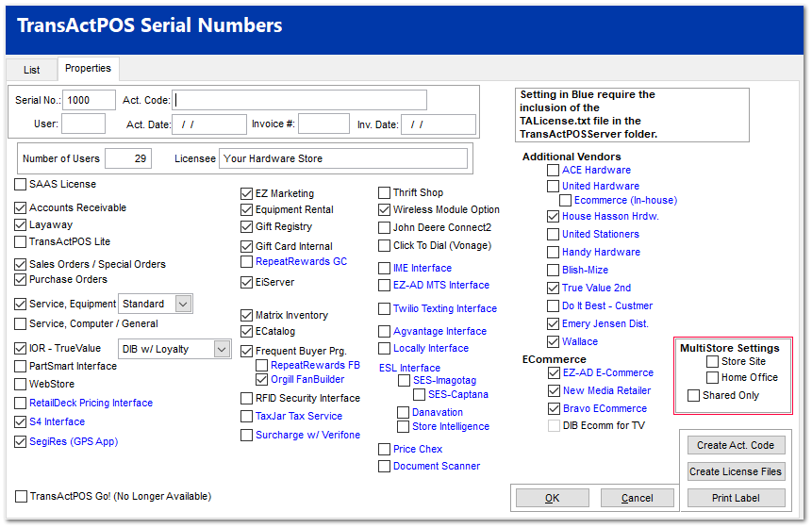Click the Inv. Date field
The height and width of the screenshot is (528, 812).
pyautogui.click(x=439, y=124)
